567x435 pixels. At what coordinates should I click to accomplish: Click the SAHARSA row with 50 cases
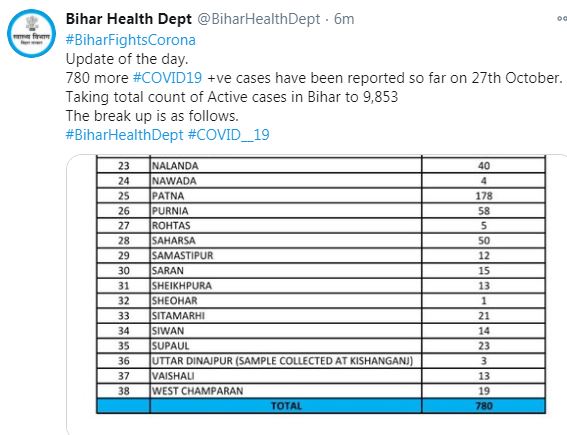click(x=321, y=240)
